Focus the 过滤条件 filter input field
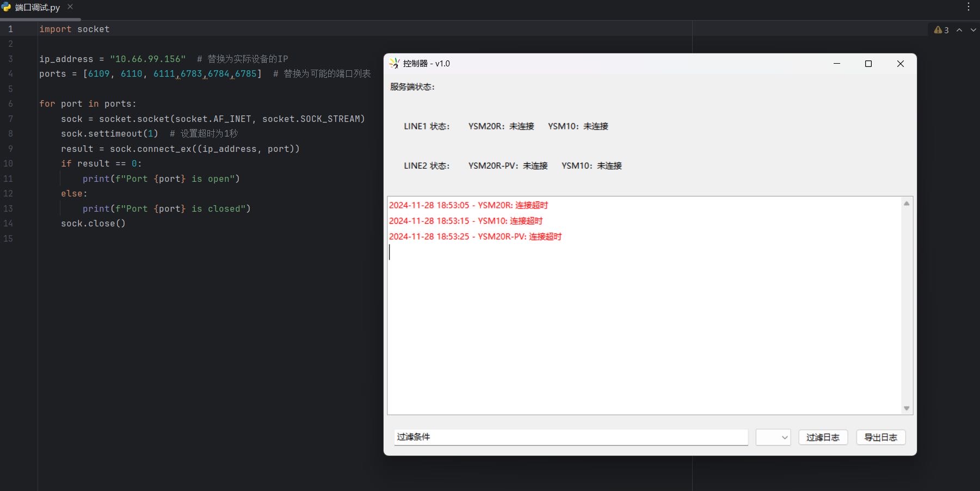Screen dimensions: 980x491 (570, 437)
